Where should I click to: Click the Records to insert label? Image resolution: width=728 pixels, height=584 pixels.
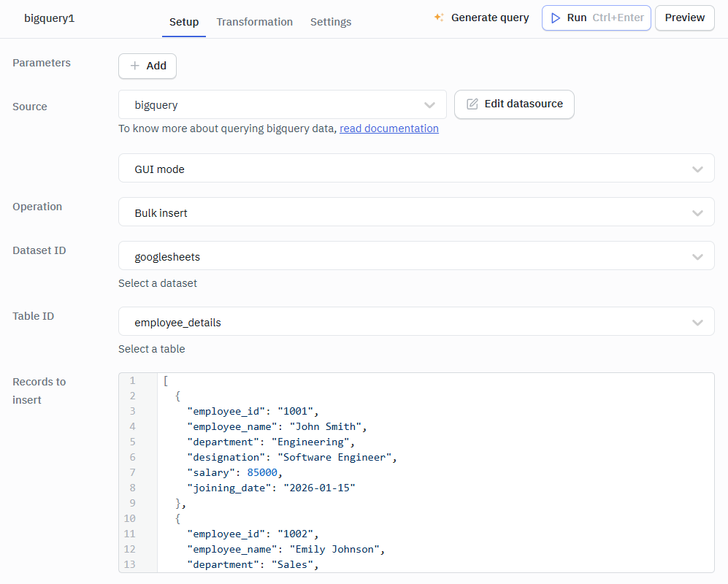point(39,391)
